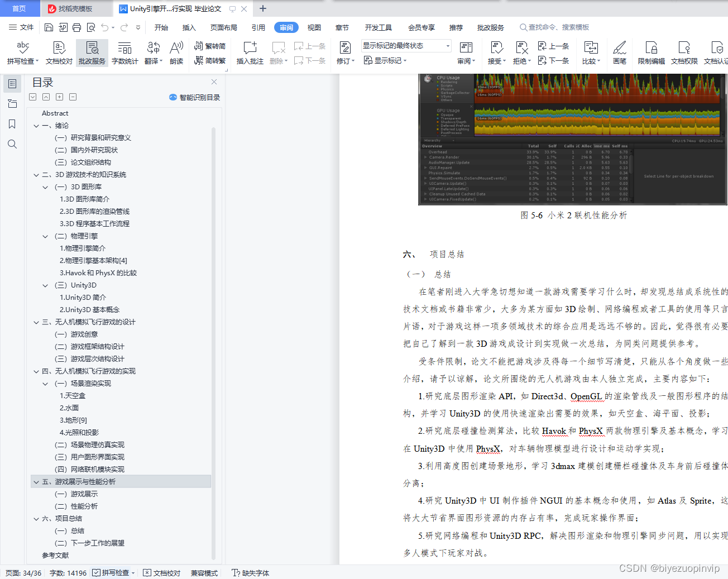Open the Translate (翻译) tool
728x579 pixels.
pyautogui.click(x=154, y=53)
